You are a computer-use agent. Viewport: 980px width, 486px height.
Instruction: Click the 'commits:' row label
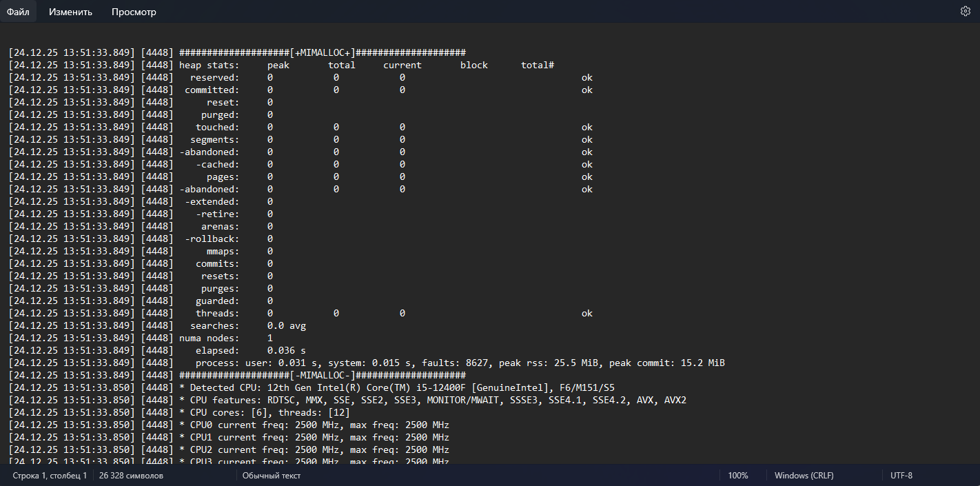point(218,263)
